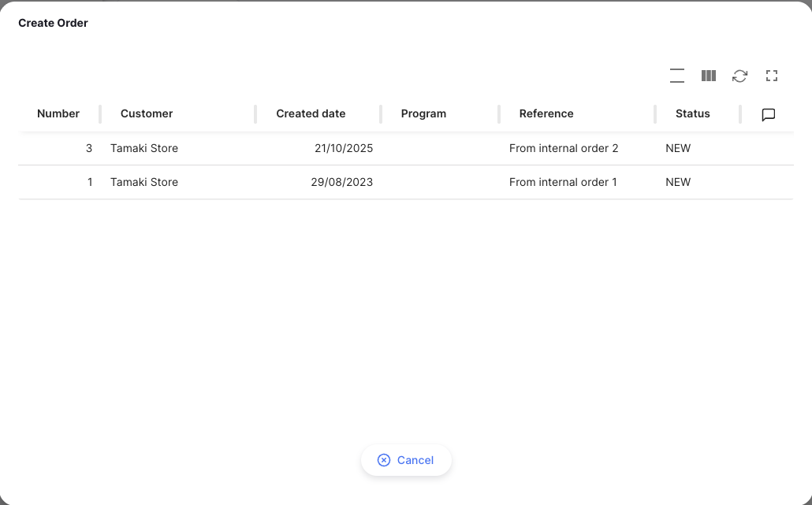The image size is (812, 505).
Task: Click the 21/10/2025 created date cell
Action: (x=344, y=148)
